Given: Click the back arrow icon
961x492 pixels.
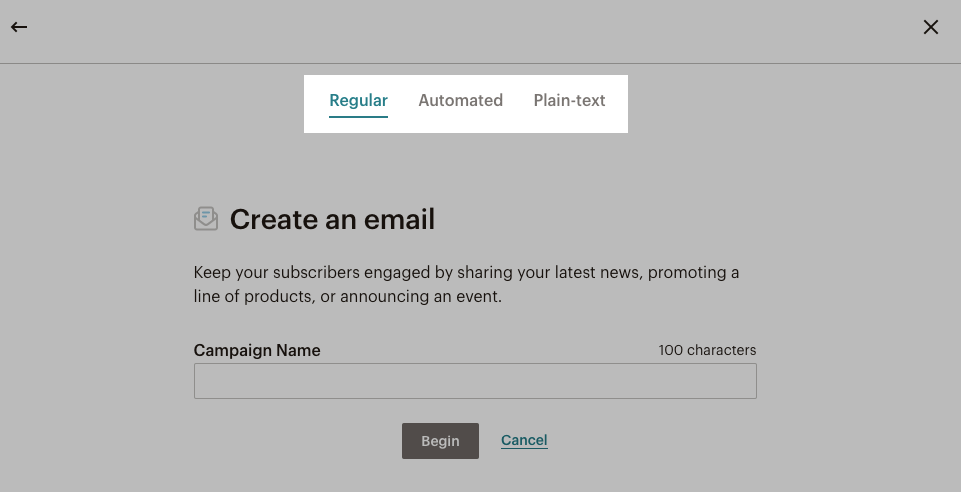Looking at the screenshot, I should tap(19, 28).
